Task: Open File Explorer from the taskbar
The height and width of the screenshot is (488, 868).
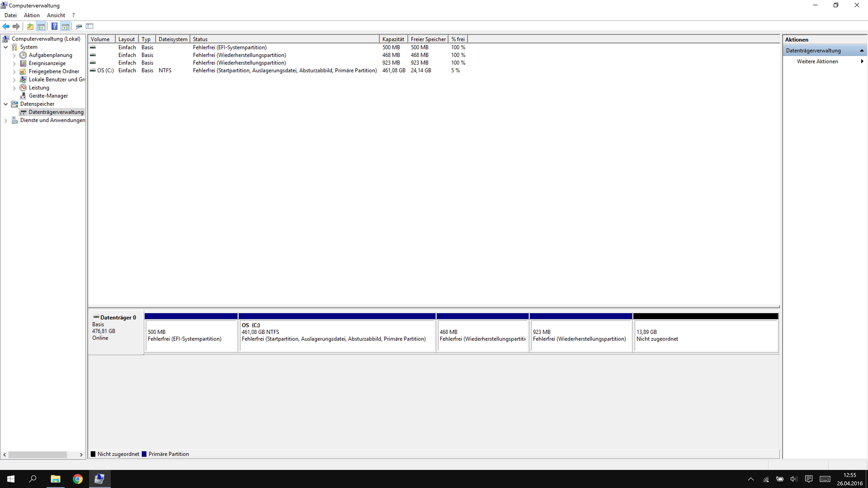Action: pos(55,479)
